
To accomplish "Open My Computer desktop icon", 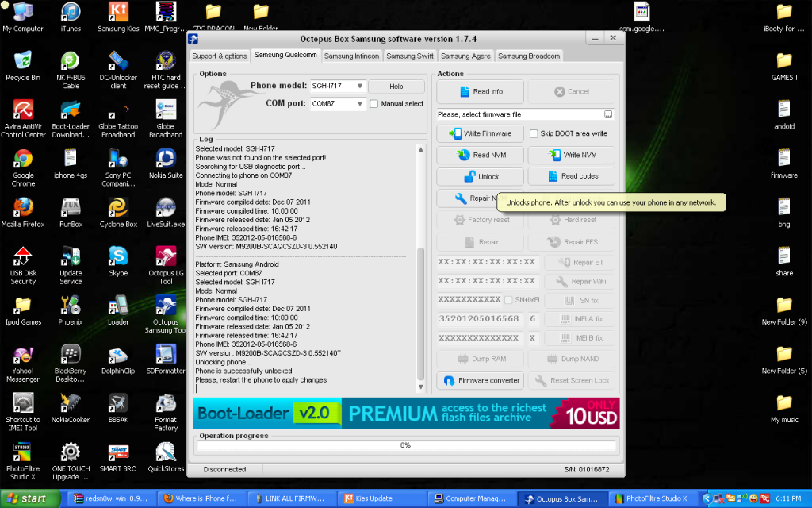I will 23,17.
